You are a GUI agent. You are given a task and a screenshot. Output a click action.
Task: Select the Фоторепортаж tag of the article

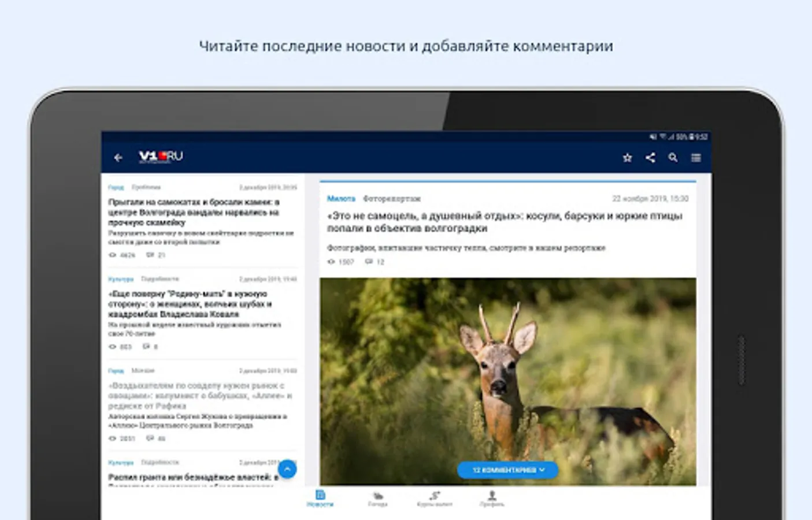392,198
